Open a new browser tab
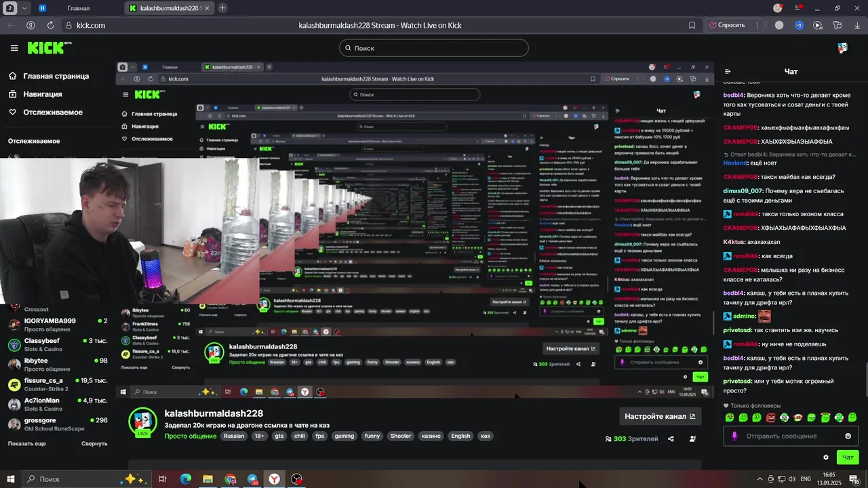This screenshot has width=868, height=488. pos(222,8)
